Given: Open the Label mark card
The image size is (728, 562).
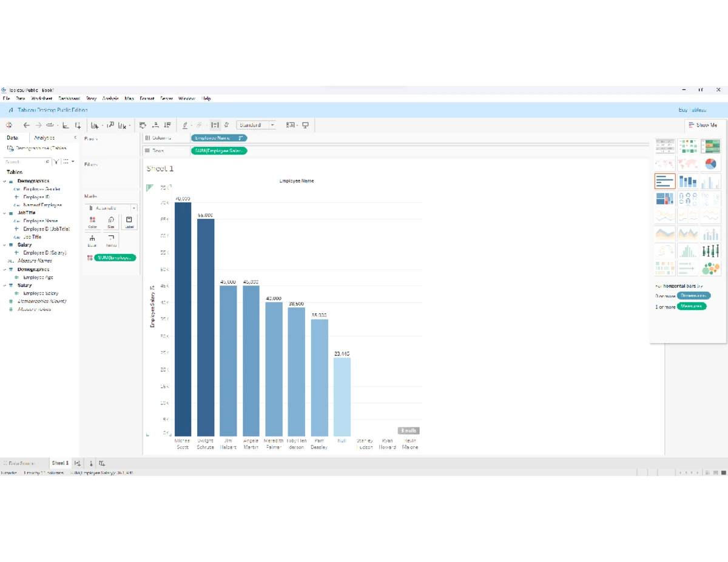Looking at the screenshot, I should 129,222.
